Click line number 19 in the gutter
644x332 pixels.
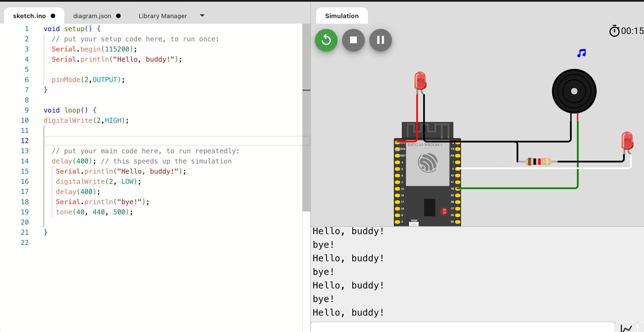[25, 212]
